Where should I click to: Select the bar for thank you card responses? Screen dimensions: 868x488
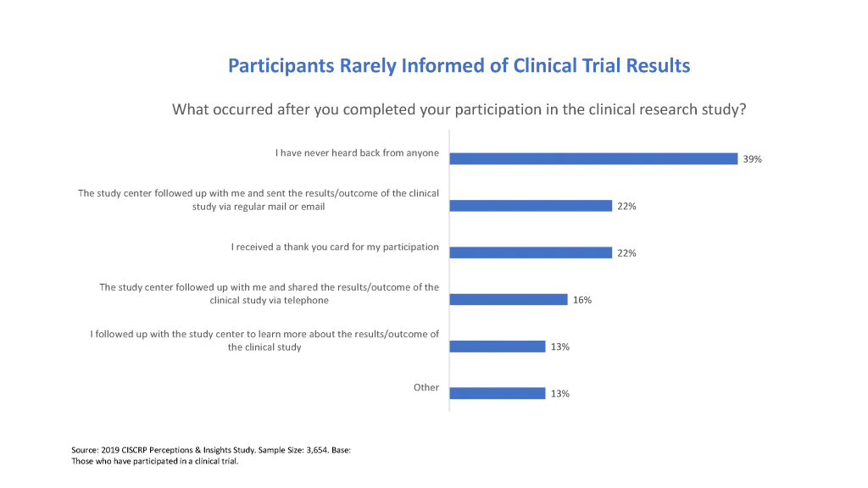coord(530,252)
